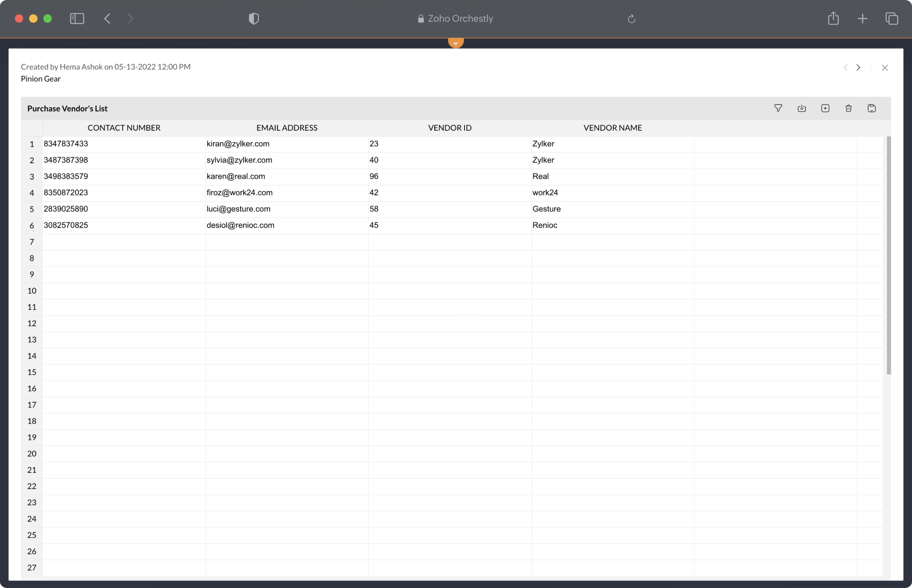
Task: Select row header number 7
Action: [32, 242]
